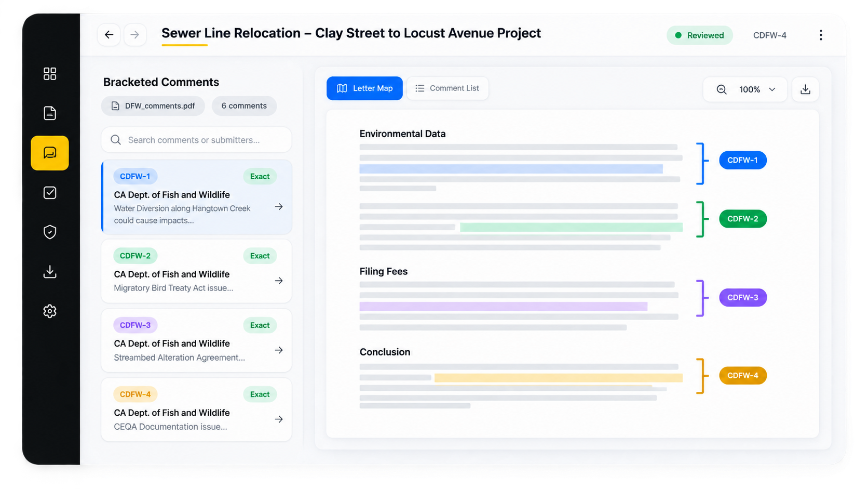This screenshot has width=868, height=489.
Task: Click the CDFW-1 tag in the comment card
Action: coord(135,177)
